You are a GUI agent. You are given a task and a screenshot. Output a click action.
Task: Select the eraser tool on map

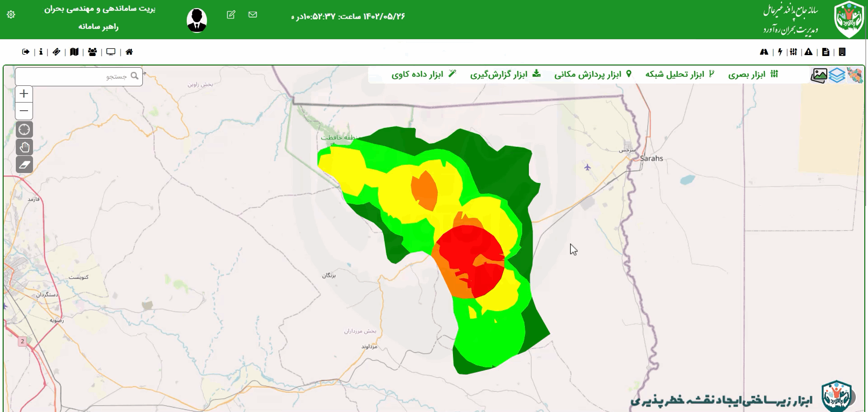[x=24, y=164]
